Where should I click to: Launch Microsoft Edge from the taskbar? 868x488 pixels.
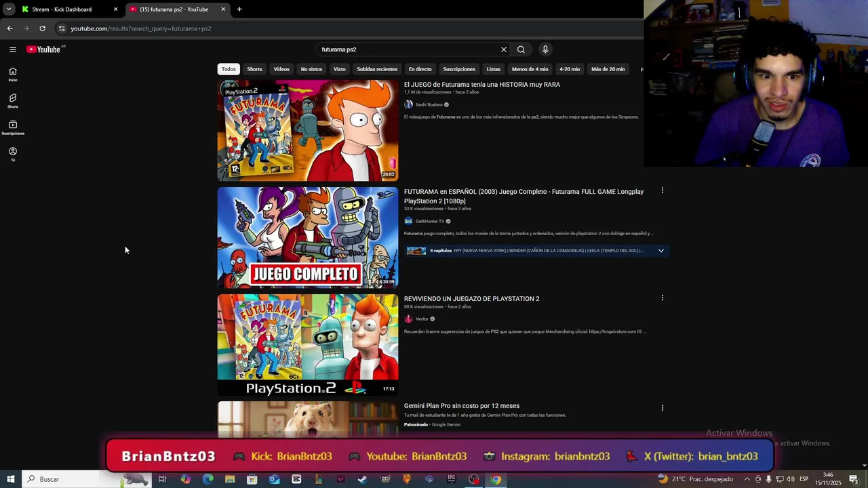pos(208,479)
